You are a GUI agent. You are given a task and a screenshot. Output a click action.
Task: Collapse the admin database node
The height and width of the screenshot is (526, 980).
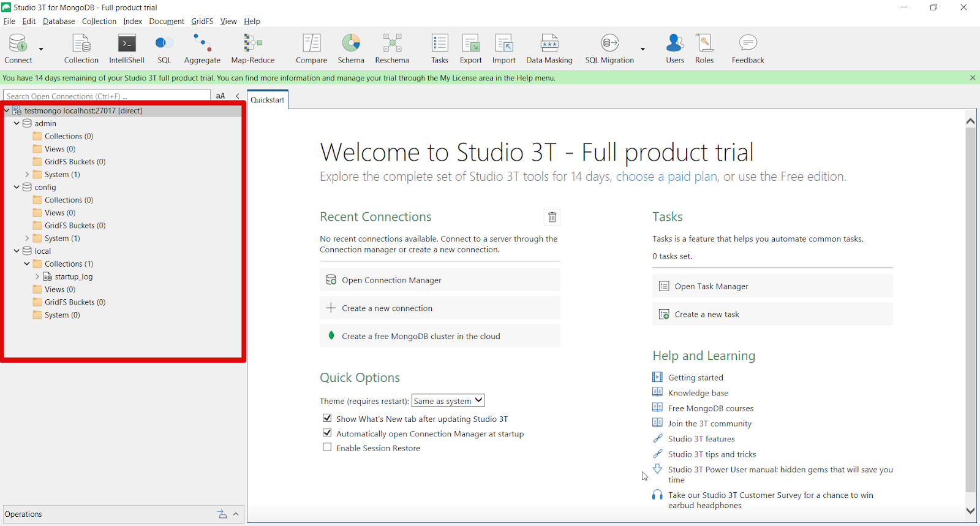click(17, 123)
